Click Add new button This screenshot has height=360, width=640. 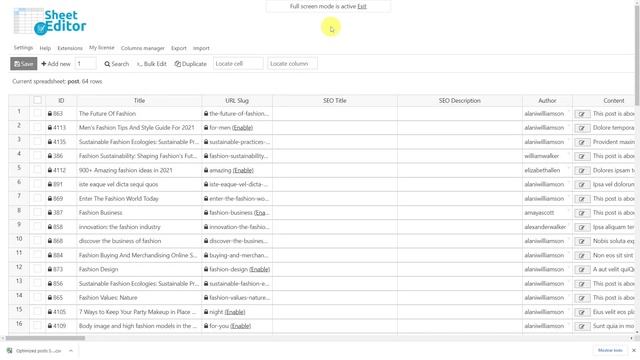click(56, 64)
